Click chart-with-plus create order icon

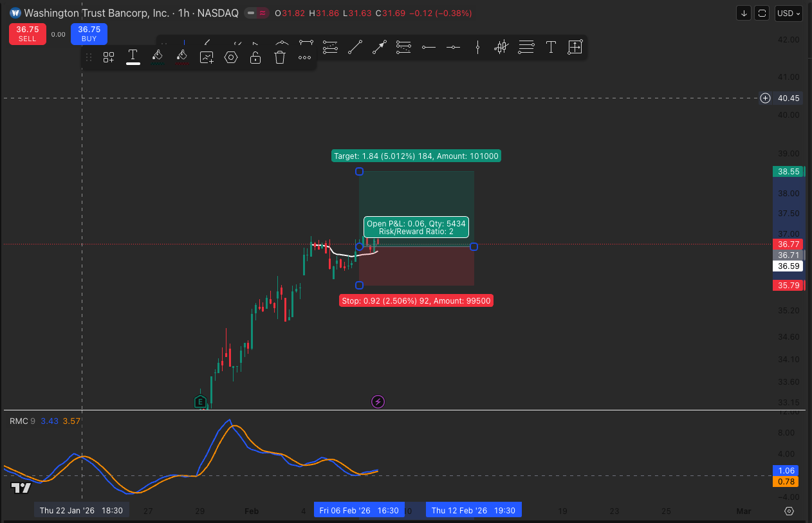click(x=207, y=57)
